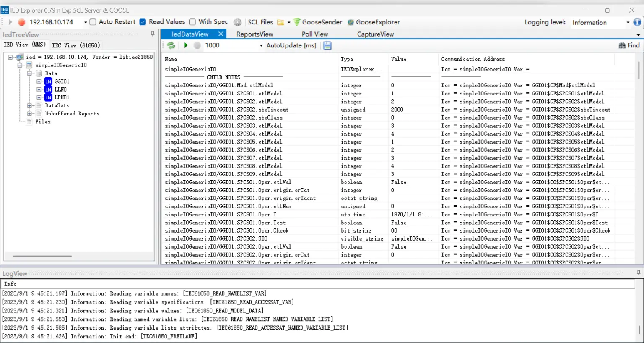
Task: Start auto update with green play icon
Action: 186,45
